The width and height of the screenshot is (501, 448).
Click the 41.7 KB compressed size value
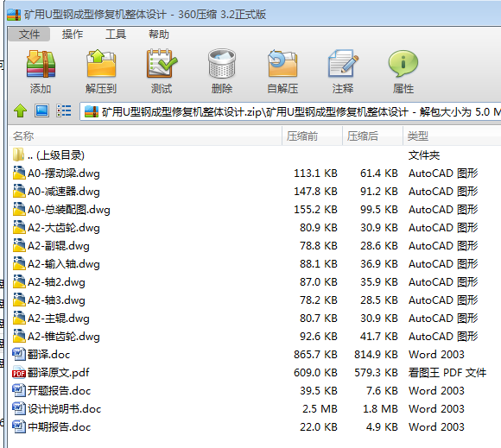[379, 337]
